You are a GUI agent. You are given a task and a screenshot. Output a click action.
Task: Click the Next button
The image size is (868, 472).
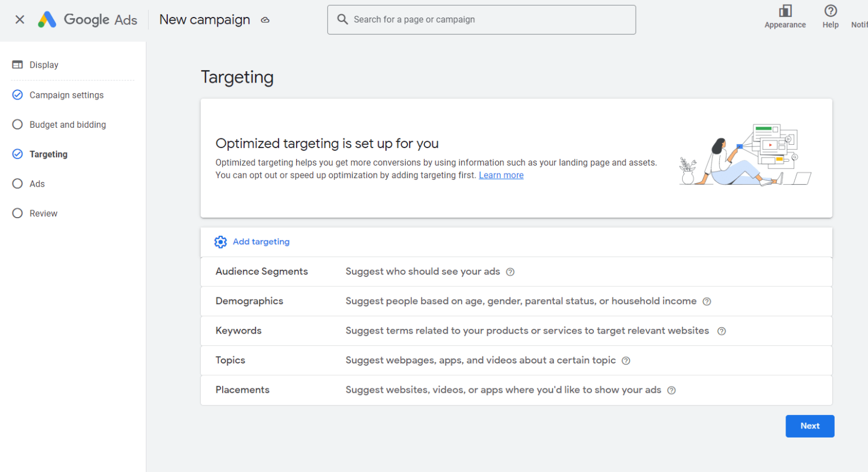coord(810,426)
